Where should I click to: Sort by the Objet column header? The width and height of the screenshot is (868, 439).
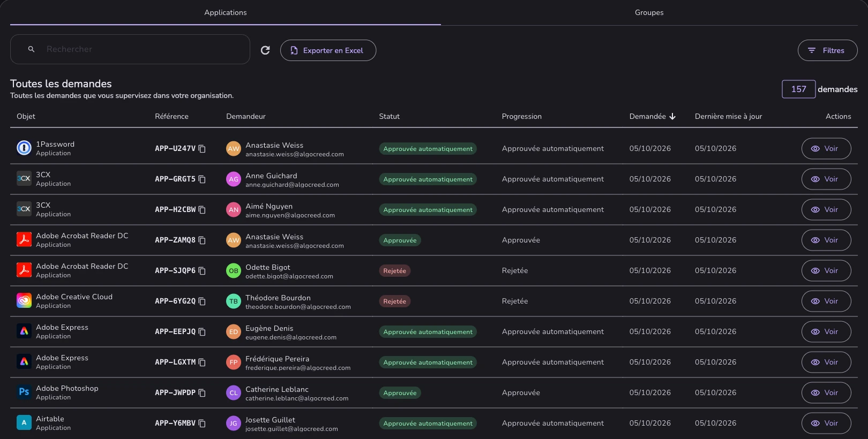click(26, 116)
